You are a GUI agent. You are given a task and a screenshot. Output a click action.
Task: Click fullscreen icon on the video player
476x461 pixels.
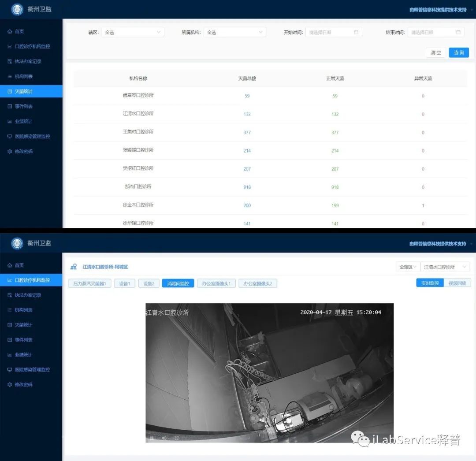pos(176,438)
